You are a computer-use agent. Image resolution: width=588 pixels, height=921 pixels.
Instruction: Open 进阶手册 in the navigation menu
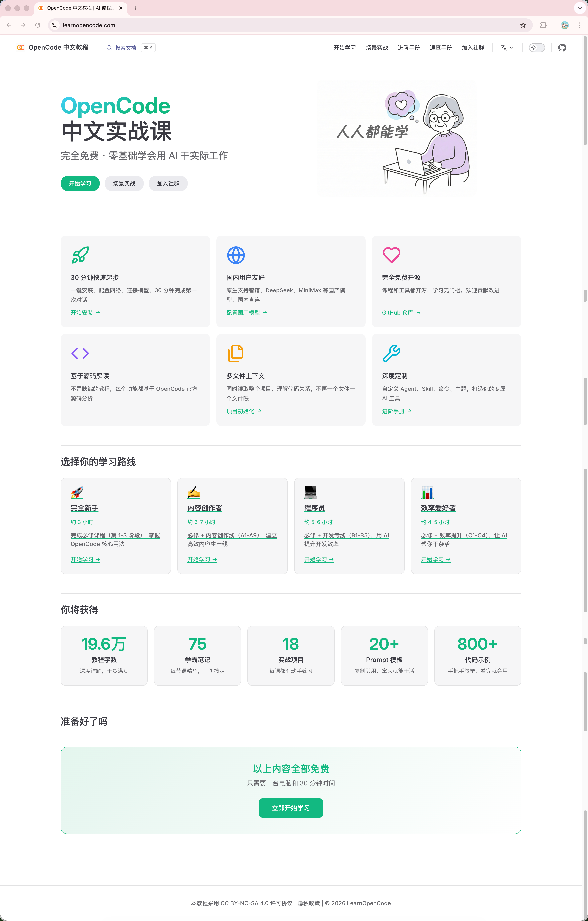click(x=409, y=47)
